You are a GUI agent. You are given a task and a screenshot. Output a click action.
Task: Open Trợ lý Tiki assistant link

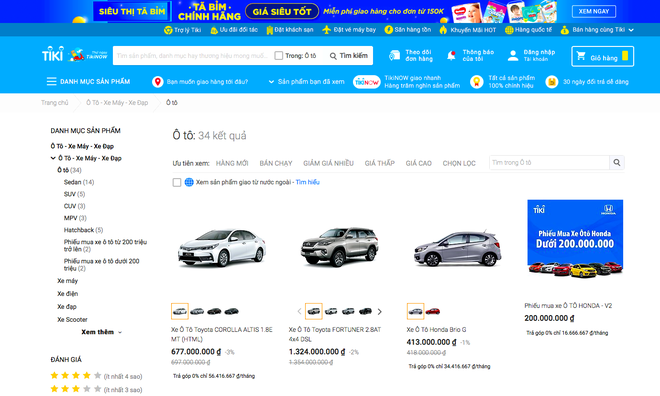tap(183, 30)
